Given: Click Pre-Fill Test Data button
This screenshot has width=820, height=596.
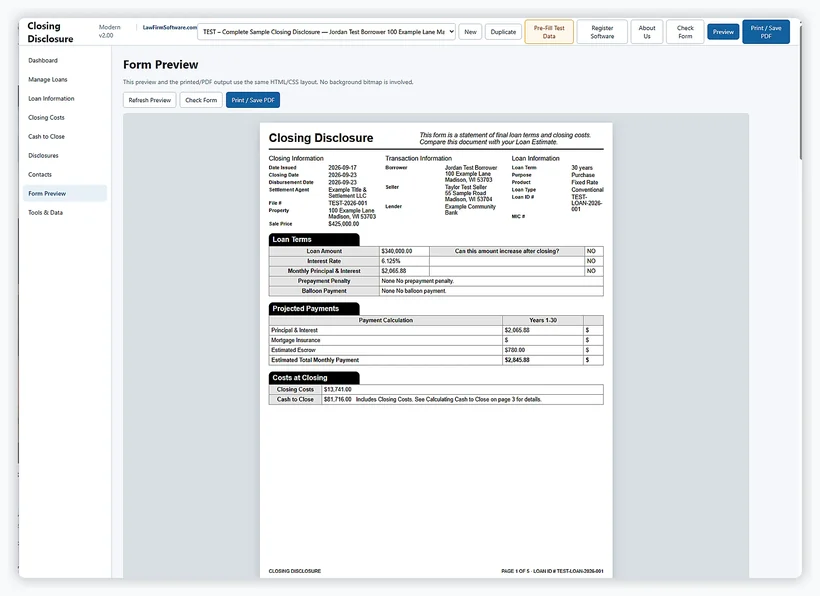Looking at the screenshot, I should [x=549, y=32].
